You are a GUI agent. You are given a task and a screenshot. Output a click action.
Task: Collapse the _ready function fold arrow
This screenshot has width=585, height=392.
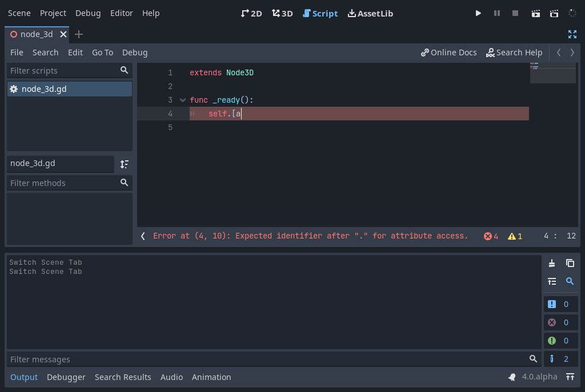[x=183, y=100]
